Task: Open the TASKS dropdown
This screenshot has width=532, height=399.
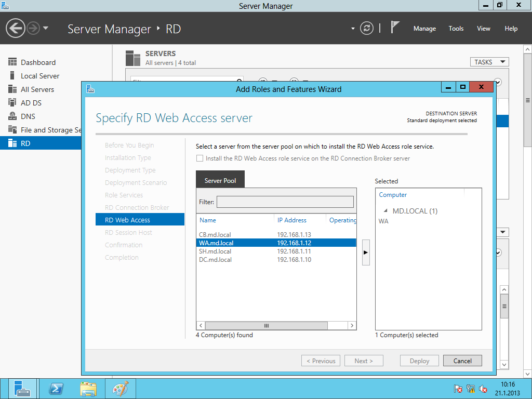Action: pyautogui.click(x=489, y=62)
